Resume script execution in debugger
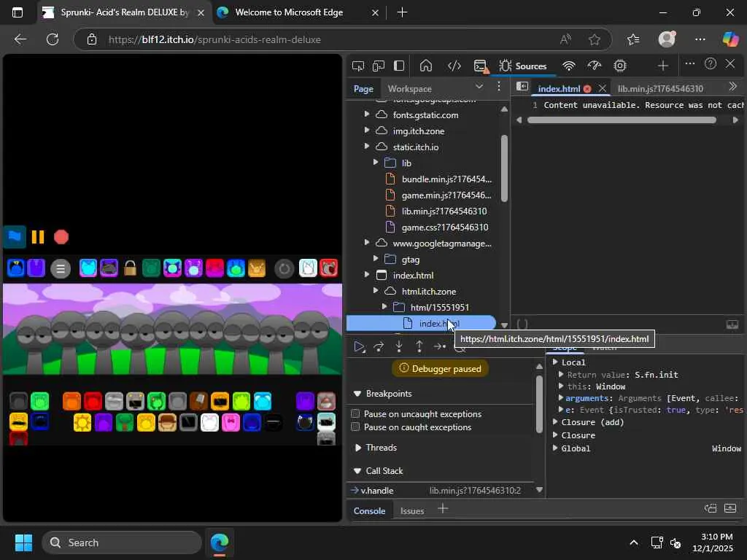This screenshot has height=560, width=747. pyautogui.click(x=359, y=347)
